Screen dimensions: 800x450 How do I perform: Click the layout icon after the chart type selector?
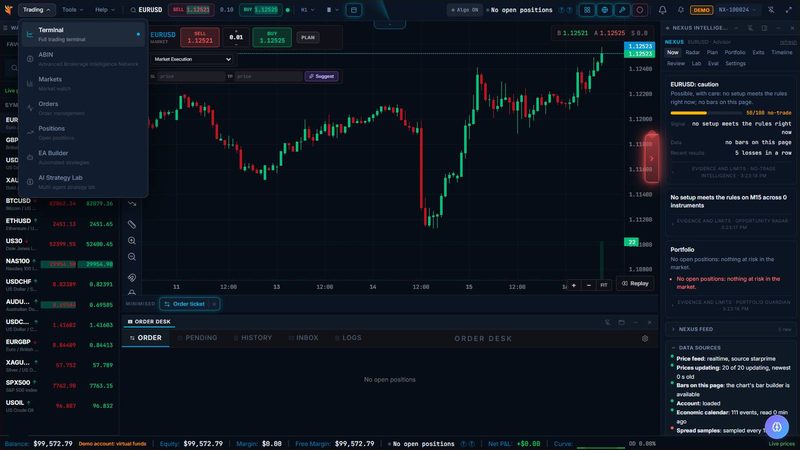pyautogui.click(x=354, y=10)
